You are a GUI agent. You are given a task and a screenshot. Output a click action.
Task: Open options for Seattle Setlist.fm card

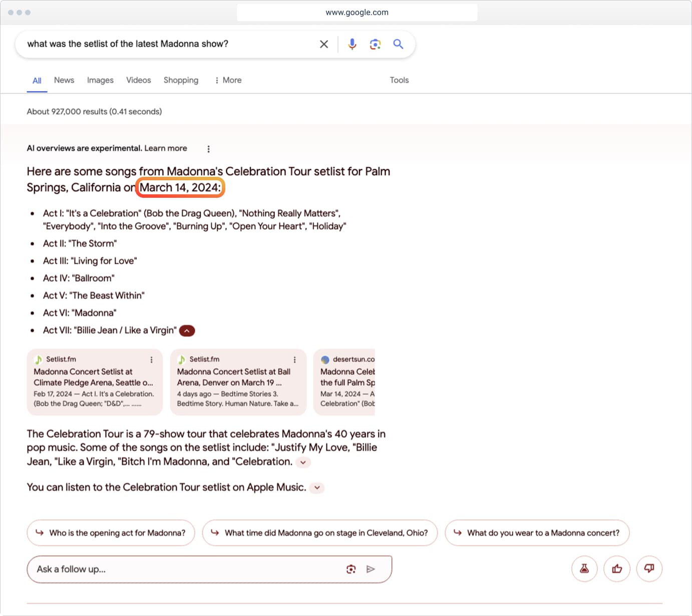pyautogui.click(x=151, y=360)
